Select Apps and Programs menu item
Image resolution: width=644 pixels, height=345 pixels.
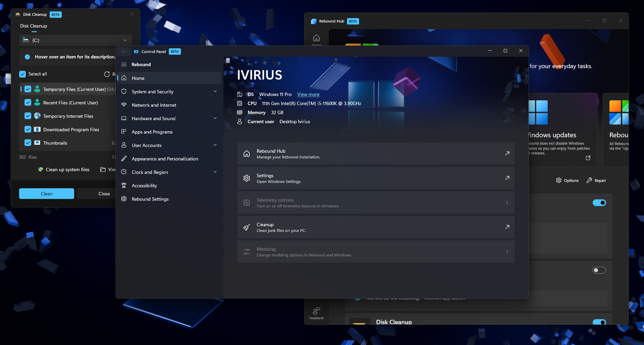click(169, 132)
